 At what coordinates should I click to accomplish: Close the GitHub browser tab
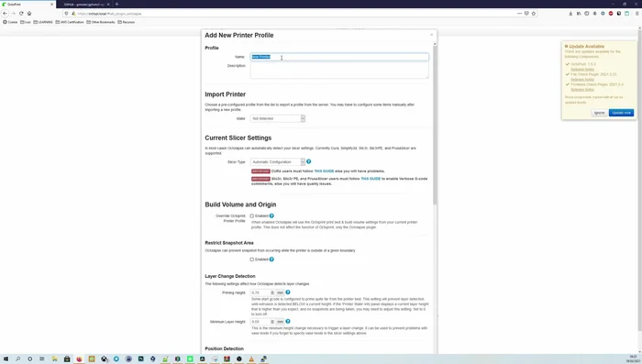click(108, 4)
